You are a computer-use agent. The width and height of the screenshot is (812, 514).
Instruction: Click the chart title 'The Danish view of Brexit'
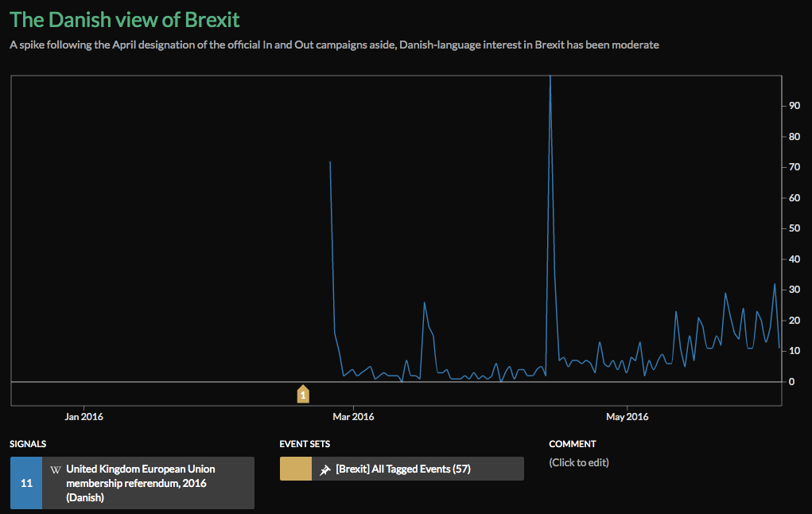(x=125, y=19)
